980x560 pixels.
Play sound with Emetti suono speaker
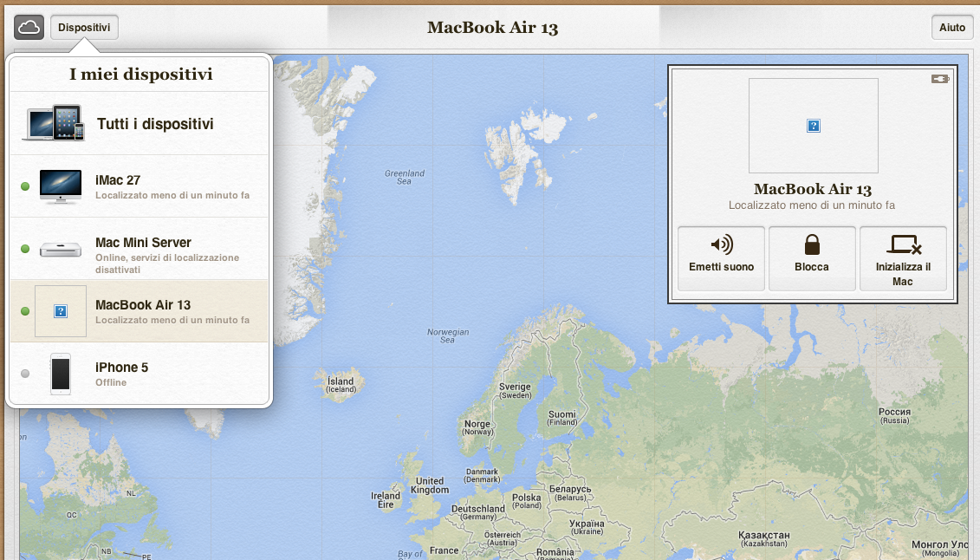[x=721, y=258]
